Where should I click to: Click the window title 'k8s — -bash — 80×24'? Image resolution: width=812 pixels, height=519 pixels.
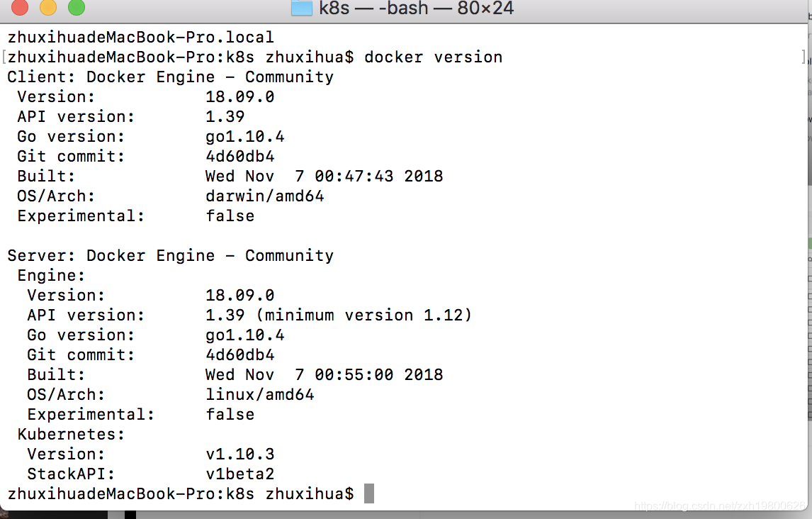click(x=417, y=8)
